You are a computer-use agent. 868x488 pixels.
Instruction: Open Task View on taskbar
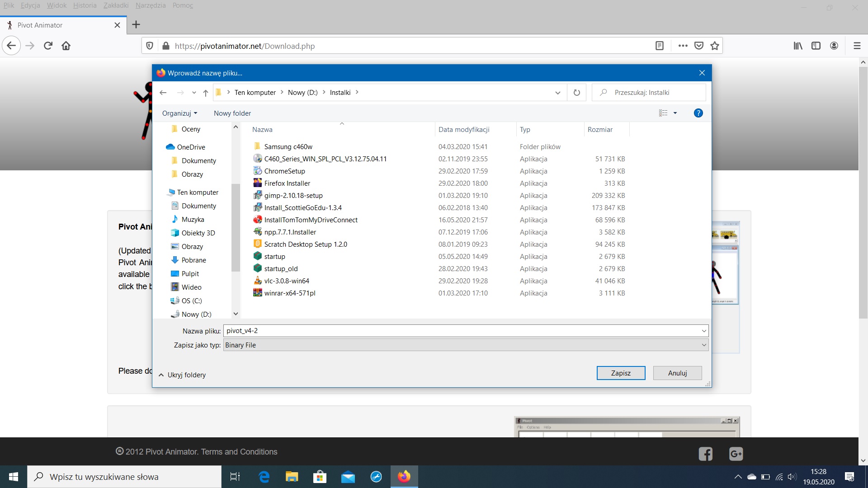click(x=235, y=477)
